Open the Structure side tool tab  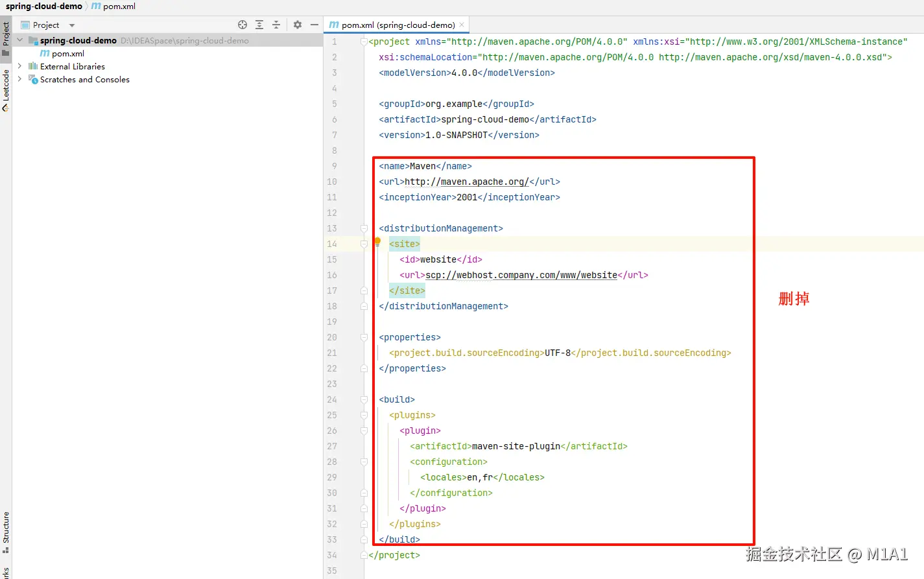point(6,532)
